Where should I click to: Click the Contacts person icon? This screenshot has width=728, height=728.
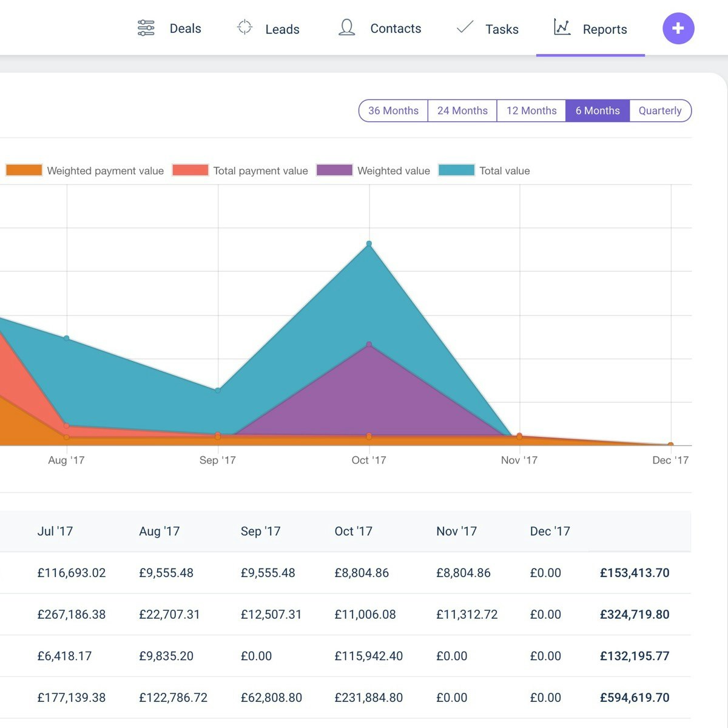(346, 27)
